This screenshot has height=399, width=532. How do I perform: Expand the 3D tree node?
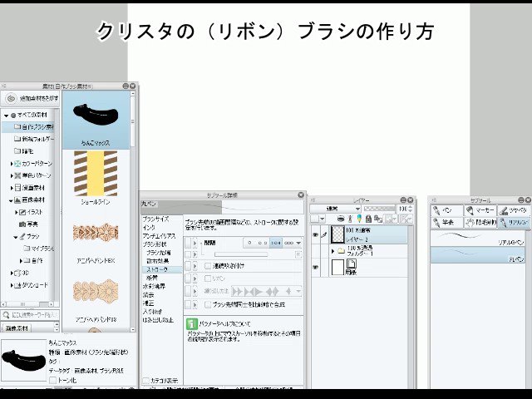click(x=12, y=273)
